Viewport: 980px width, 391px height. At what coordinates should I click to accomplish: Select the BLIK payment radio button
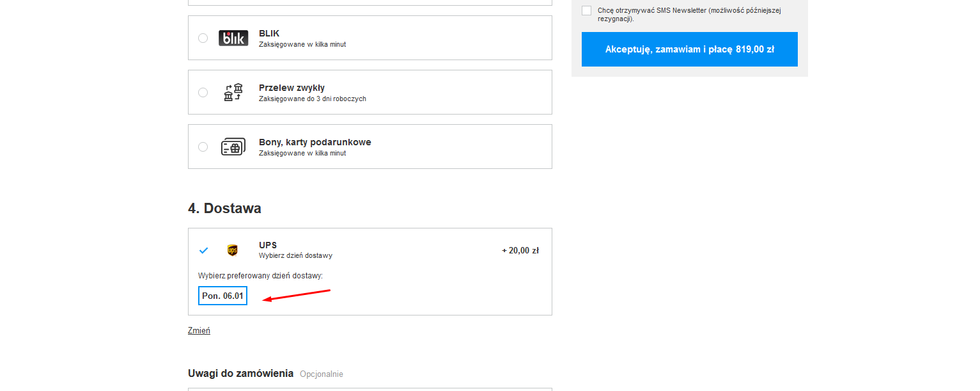[203, 38]
